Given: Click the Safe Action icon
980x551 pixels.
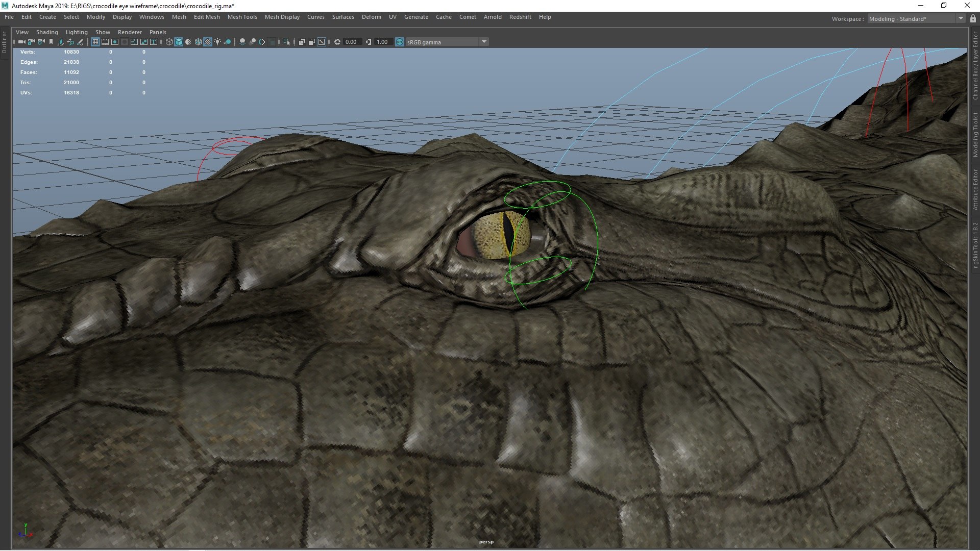Looking at the screenshot, I should pos(144,42).
